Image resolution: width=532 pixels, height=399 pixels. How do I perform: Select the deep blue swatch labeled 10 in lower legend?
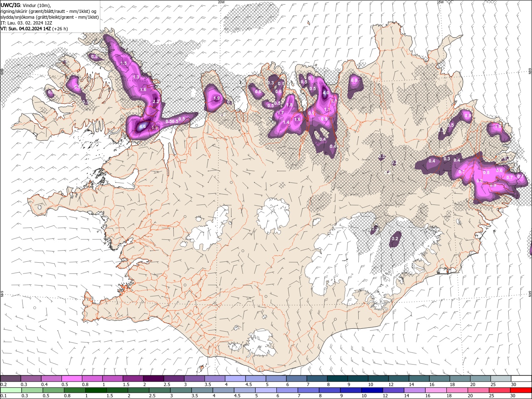click(372, 390)
